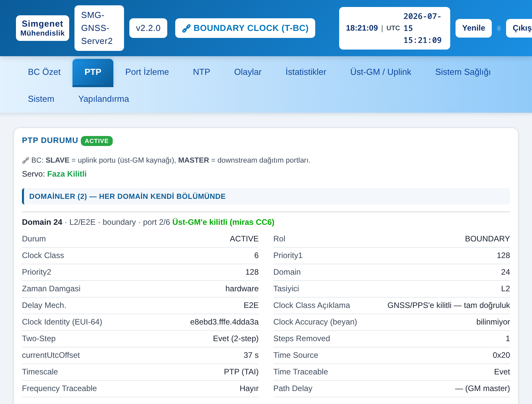This screenshot has width=532, height=404.
Task: Switch to Port İzleme tab
Action: pos(147,72)
